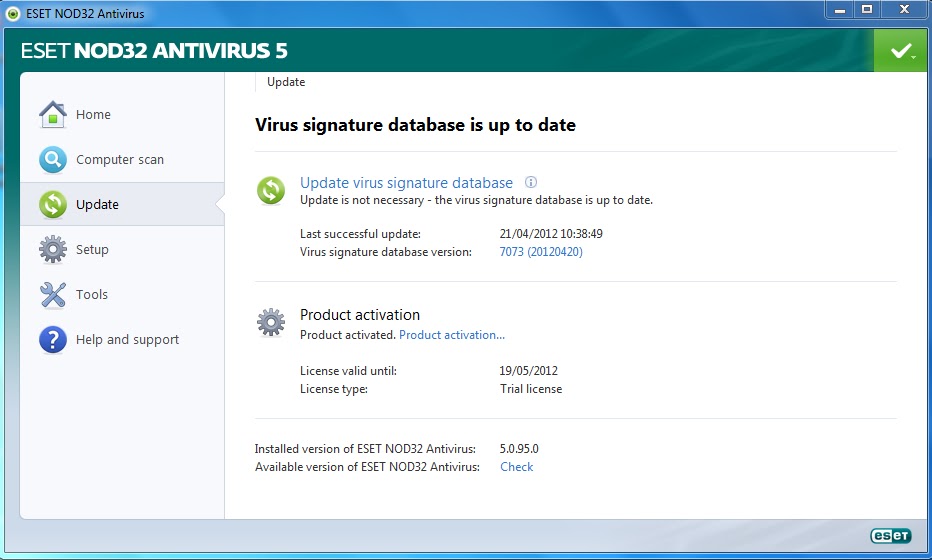Close the ESET NOD32 window

[904, 10]
